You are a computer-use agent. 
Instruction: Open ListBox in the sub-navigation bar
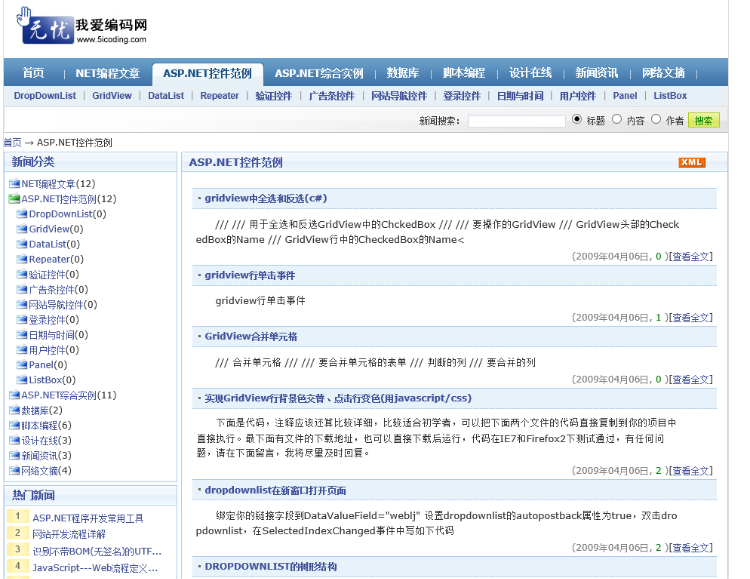[670, 96]
